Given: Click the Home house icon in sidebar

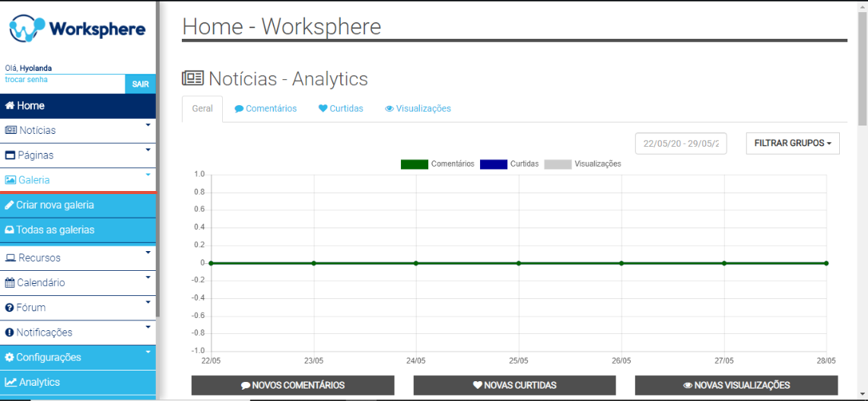Looking at the screenshot, I should pos(10,106).
